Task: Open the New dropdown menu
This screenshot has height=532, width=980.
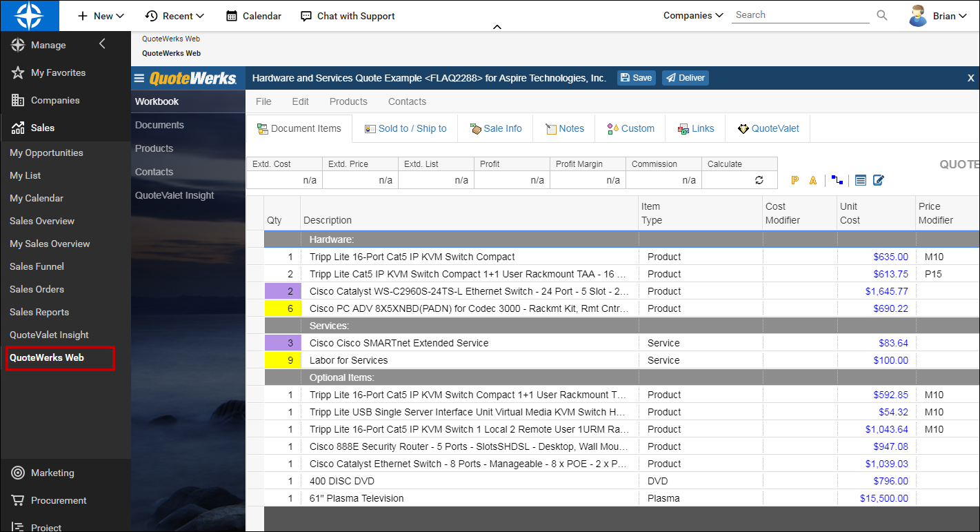Action: [101, 16]
